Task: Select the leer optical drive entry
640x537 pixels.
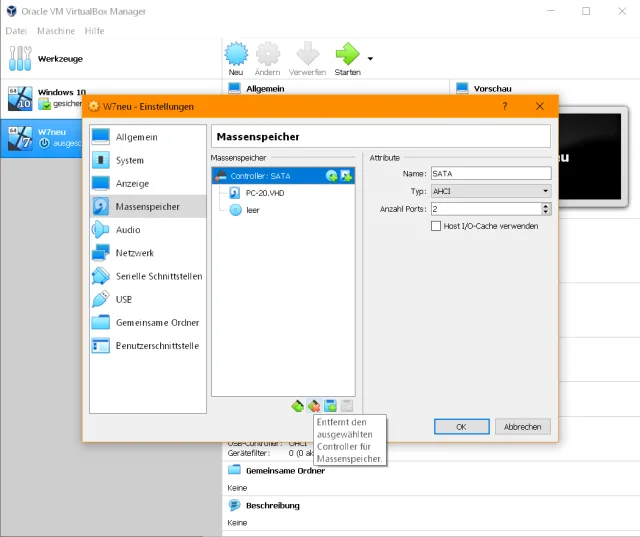Action: point(252,210)
